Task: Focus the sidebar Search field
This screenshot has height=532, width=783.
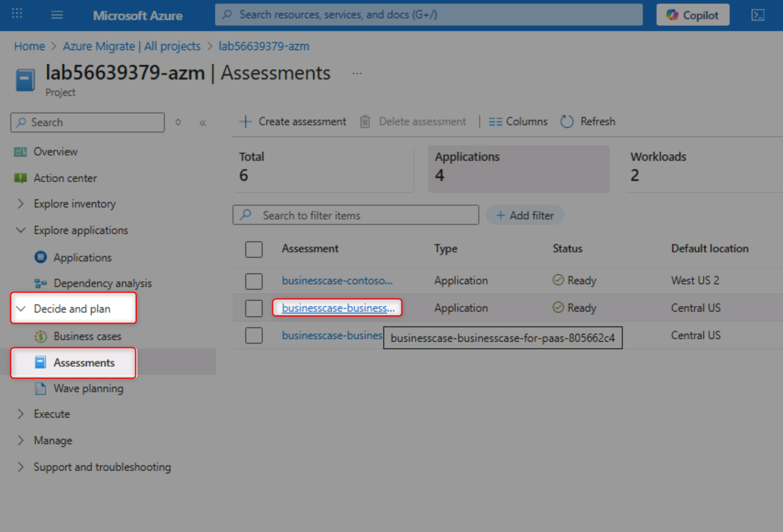Action: click(88, 122)
